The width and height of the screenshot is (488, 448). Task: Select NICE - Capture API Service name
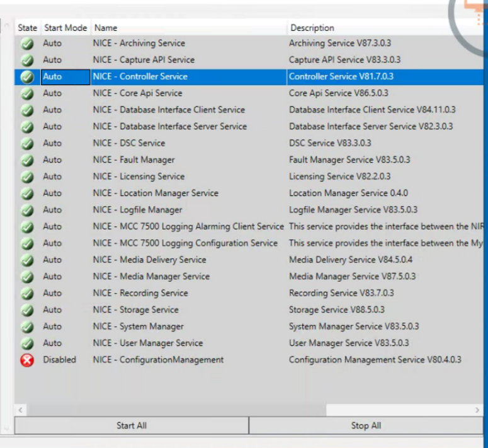(144, 60)
